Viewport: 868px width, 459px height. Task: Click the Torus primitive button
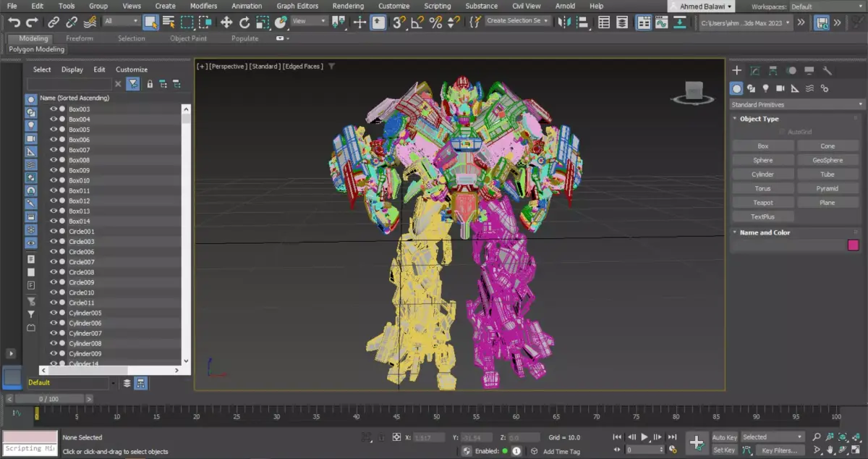pos(762,188)
